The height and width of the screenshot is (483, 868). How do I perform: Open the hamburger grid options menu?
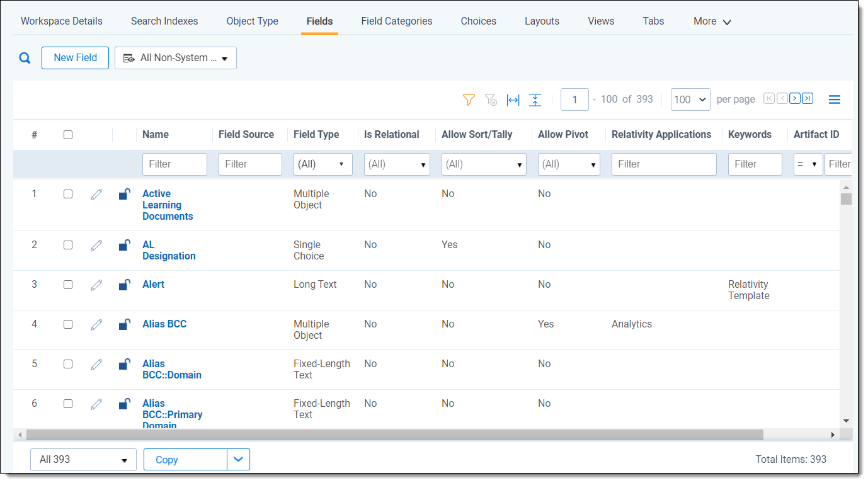835,99
